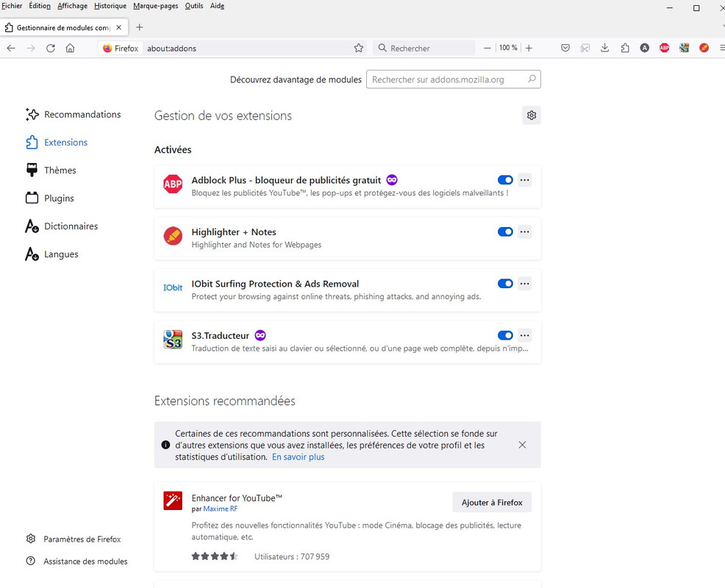Viewport: 725px width, 588px height.
Task: Open Enhancer for YouTube™ title
Action: [x=237, y=498]
